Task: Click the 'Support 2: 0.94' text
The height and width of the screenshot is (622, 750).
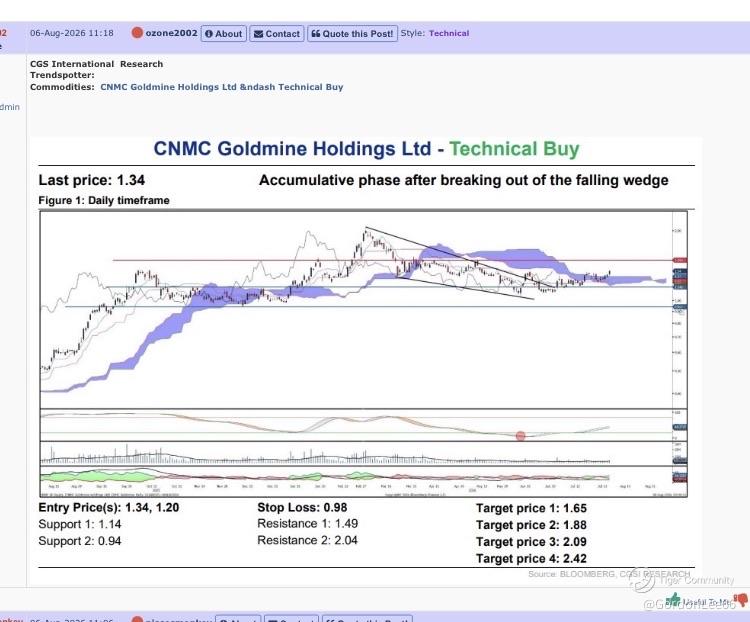Action: tap(80, 541)
